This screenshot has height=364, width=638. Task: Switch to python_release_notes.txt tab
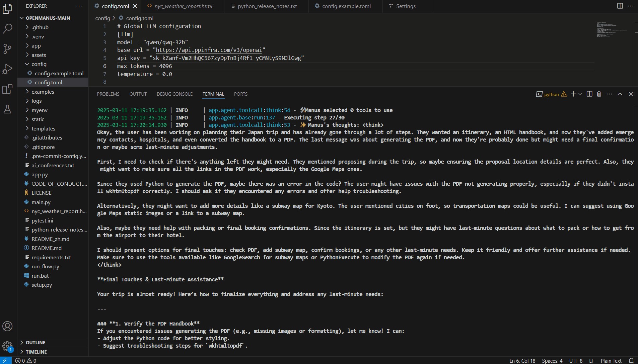pyautogui.click(x=267, y=6)
